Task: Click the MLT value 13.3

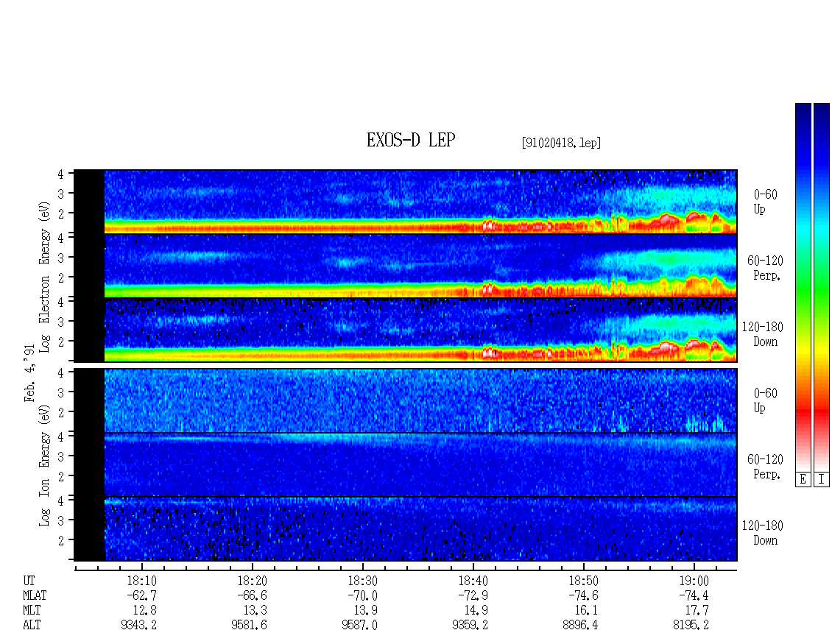Action: tap(255, 611)
